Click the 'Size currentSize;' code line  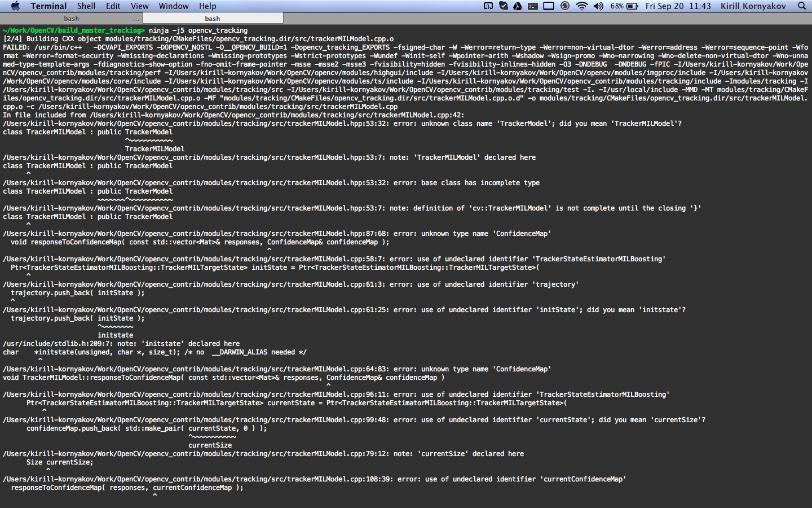(x=60, y=462)
